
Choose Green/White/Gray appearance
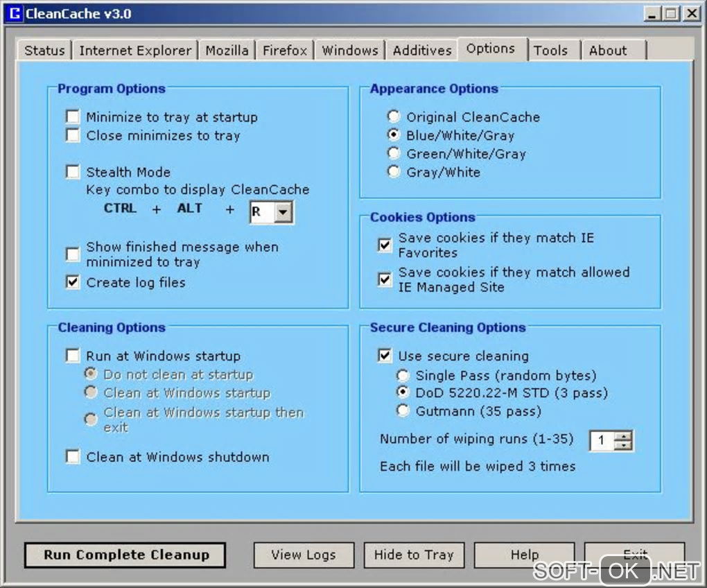tap(394, 153)
